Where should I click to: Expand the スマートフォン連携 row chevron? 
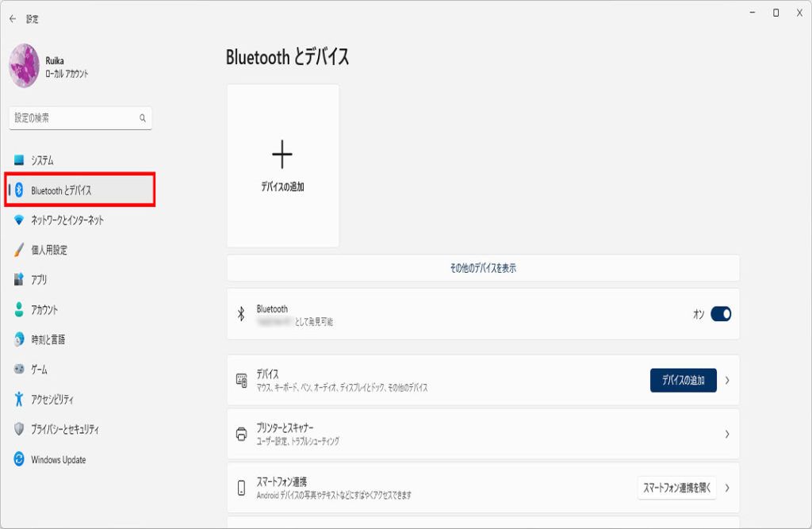click(727, 489)
